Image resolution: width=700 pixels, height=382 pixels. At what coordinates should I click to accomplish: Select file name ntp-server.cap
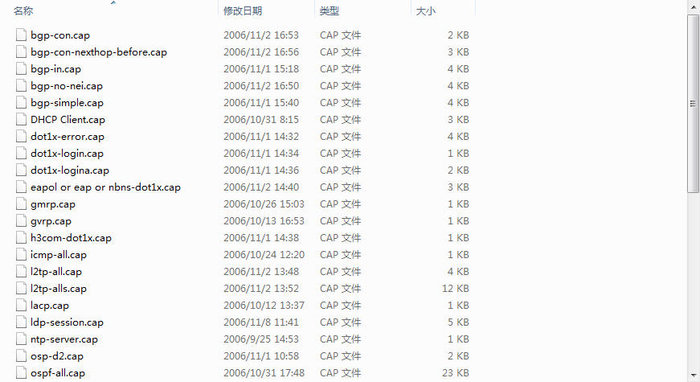point(64,339)
